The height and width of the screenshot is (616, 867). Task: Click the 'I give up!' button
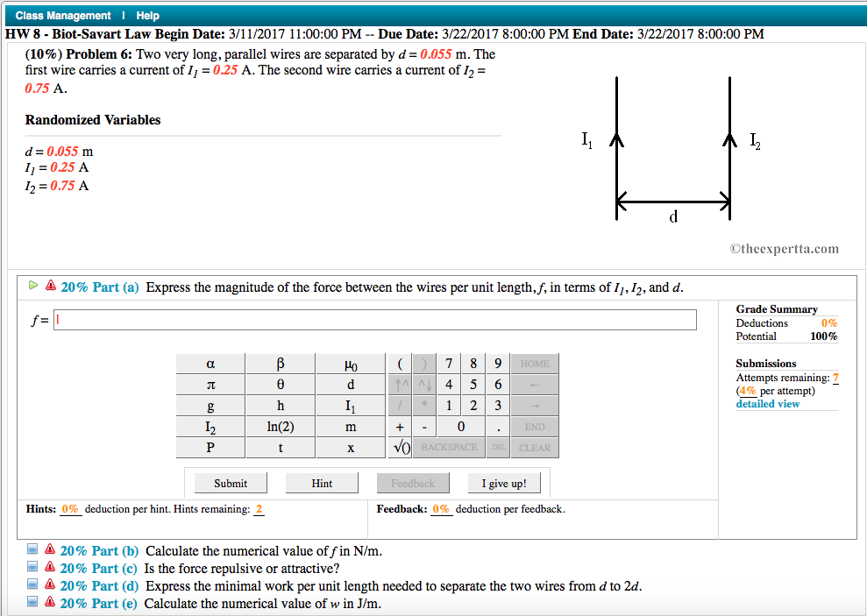pyautogui.click(x=504, y=483)
